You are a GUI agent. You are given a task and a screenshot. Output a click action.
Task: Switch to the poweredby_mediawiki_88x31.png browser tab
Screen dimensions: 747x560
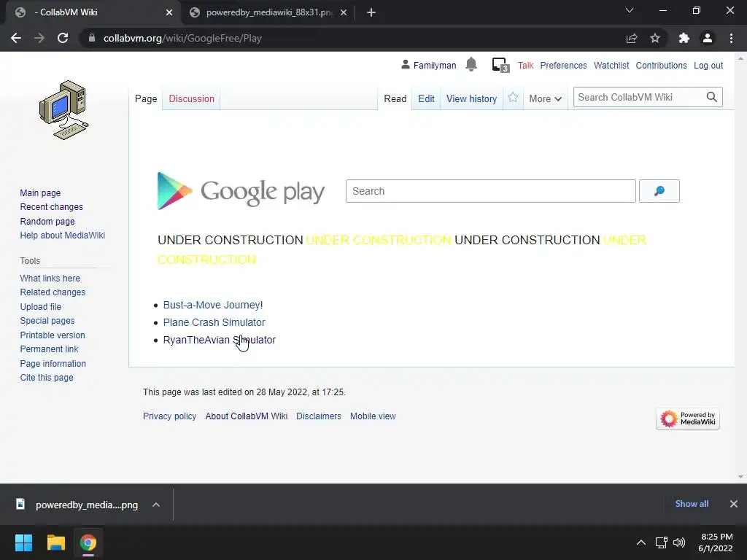click(269, 12)
